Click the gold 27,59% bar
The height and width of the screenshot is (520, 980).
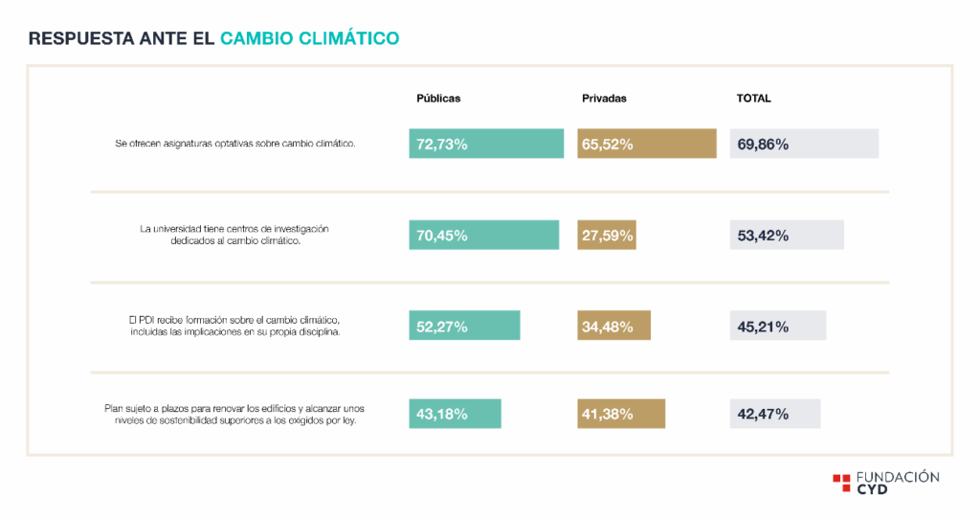pyautogui.click(x=607, y=236)
